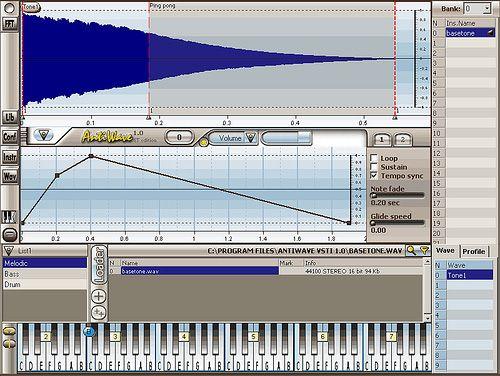Click the Info column header
This screenshot has height=376, width=500.
363,263
